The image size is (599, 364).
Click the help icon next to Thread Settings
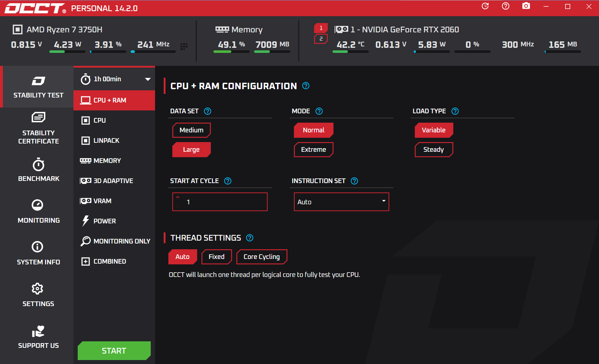pos(250,238)
